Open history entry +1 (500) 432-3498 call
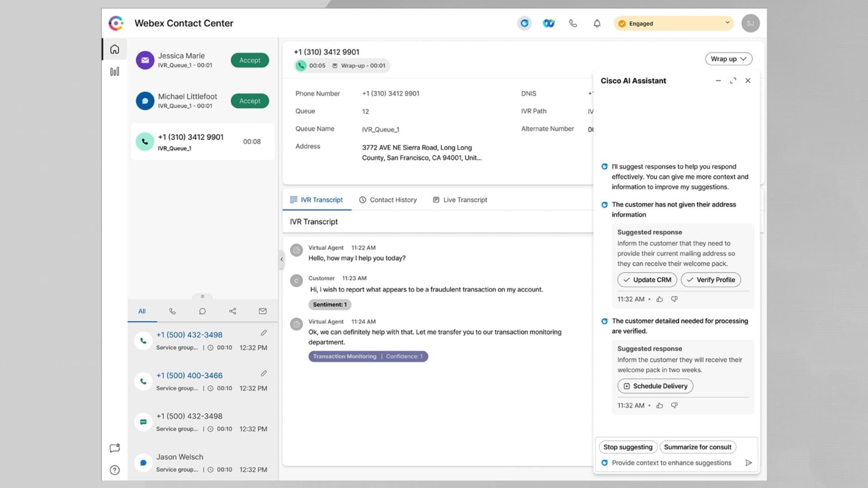Viewport: 868px width, 488px height. pos(203,341)
